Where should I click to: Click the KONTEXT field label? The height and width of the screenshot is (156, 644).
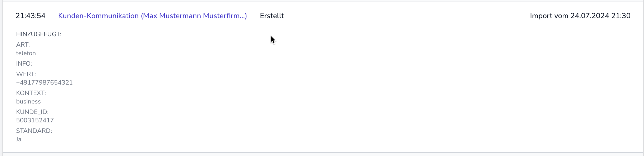point(31,93)
